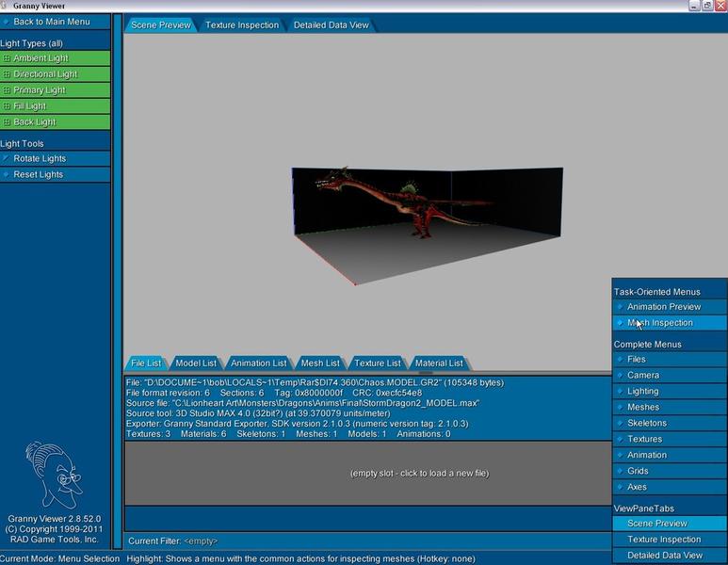Click the diamond icon beside Reset Lights
Viewport: 728px width, 565px height.
pyautogui.click(x=6, y=174)
